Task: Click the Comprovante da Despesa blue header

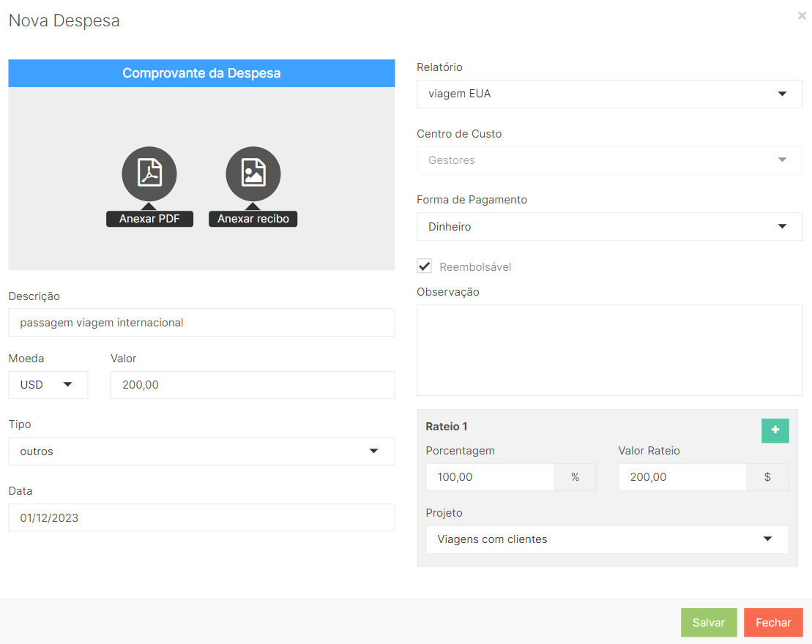Action: [201, 73]
